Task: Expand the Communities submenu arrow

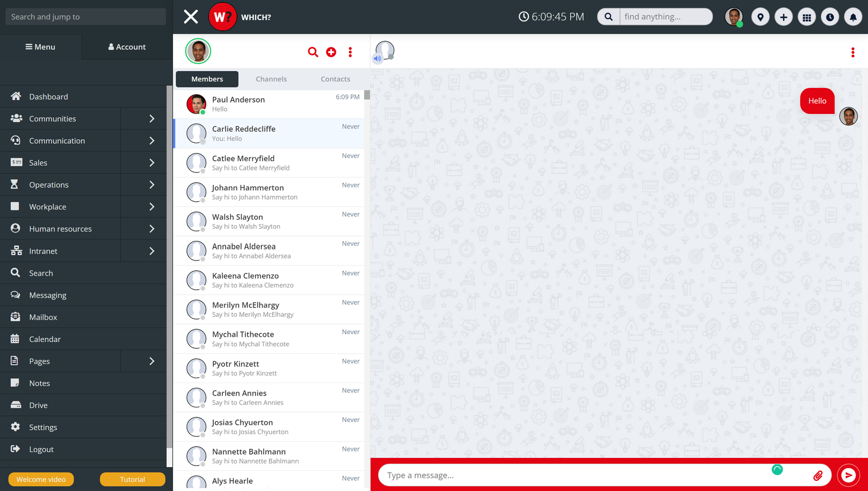Action: pos(152,119)
